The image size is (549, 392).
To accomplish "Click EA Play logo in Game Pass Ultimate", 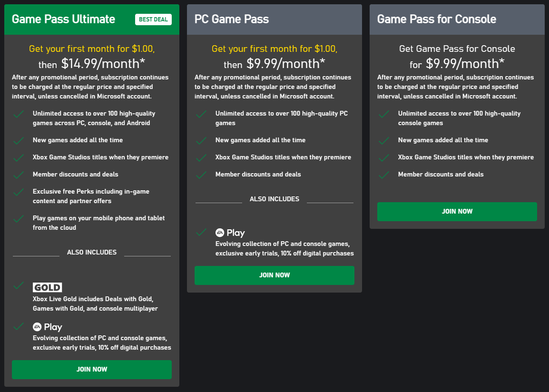I will (x=48, y=327).
